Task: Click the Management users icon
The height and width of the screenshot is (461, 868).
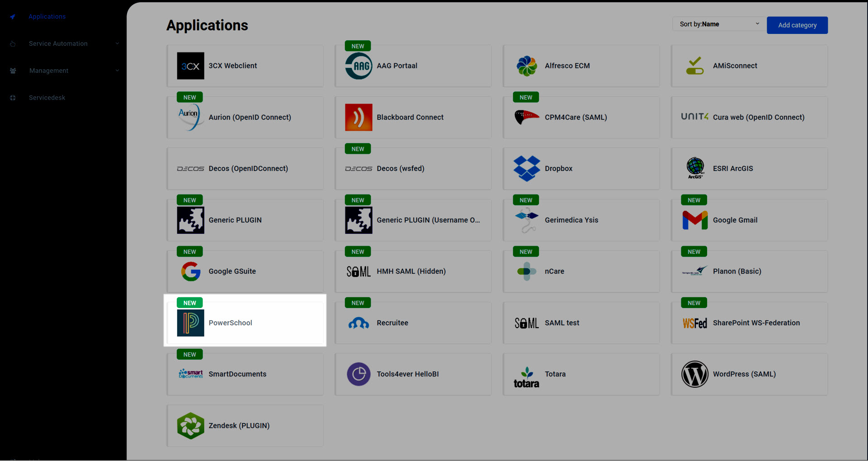Action: (x=13, y=71)
